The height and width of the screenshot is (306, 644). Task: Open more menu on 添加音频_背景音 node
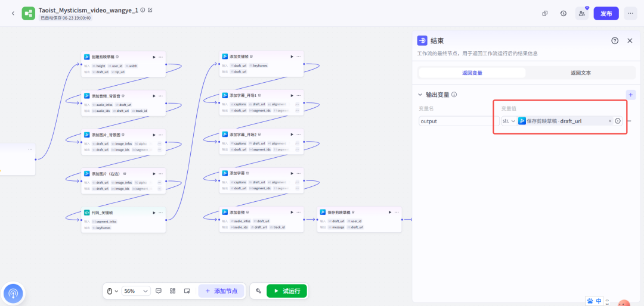tap(160, 96)
